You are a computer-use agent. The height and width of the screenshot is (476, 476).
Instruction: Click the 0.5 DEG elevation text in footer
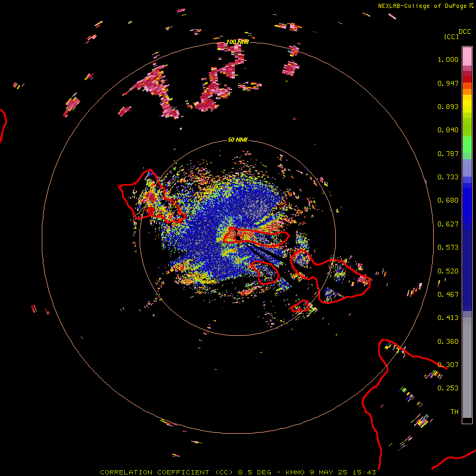click(254, 472)
